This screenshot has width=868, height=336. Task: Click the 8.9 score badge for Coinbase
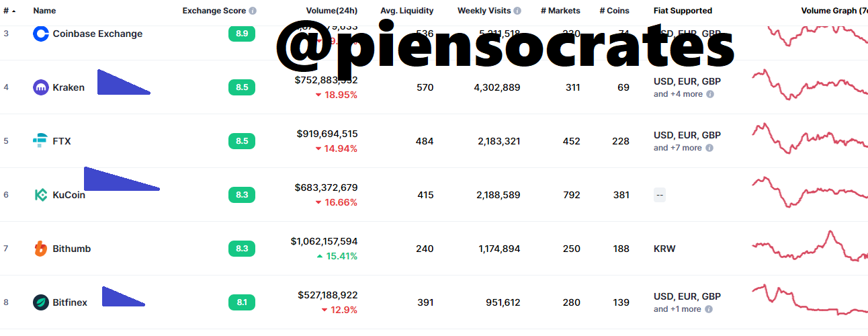coord(242,34)
